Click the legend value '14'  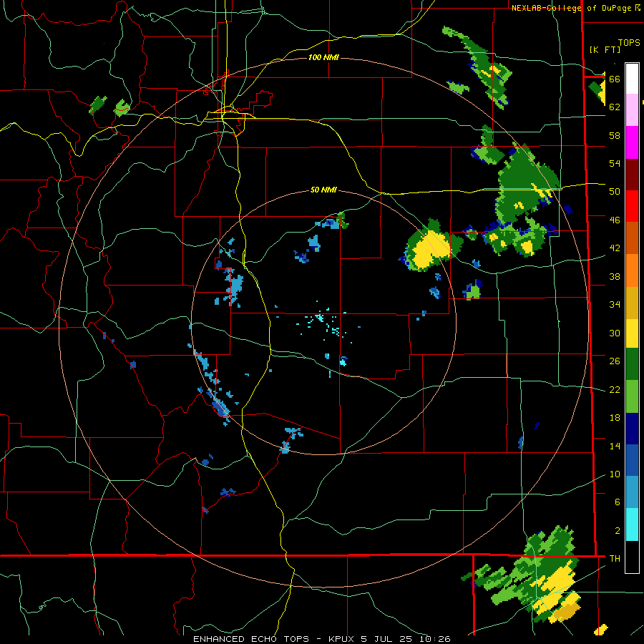(x=615, y=446)
